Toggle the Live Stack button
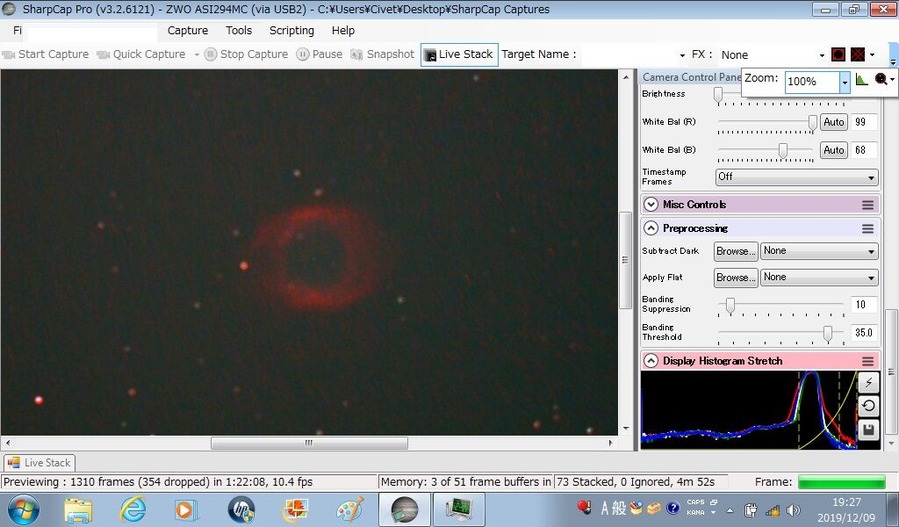Screen dimensions: 899x527 tap(459, 54)
